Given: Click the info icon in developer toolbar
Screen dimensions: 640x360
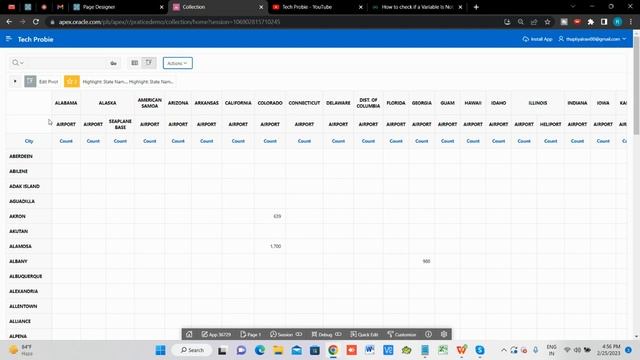Looking at the screenshot, I should click(x=428, y=334).
